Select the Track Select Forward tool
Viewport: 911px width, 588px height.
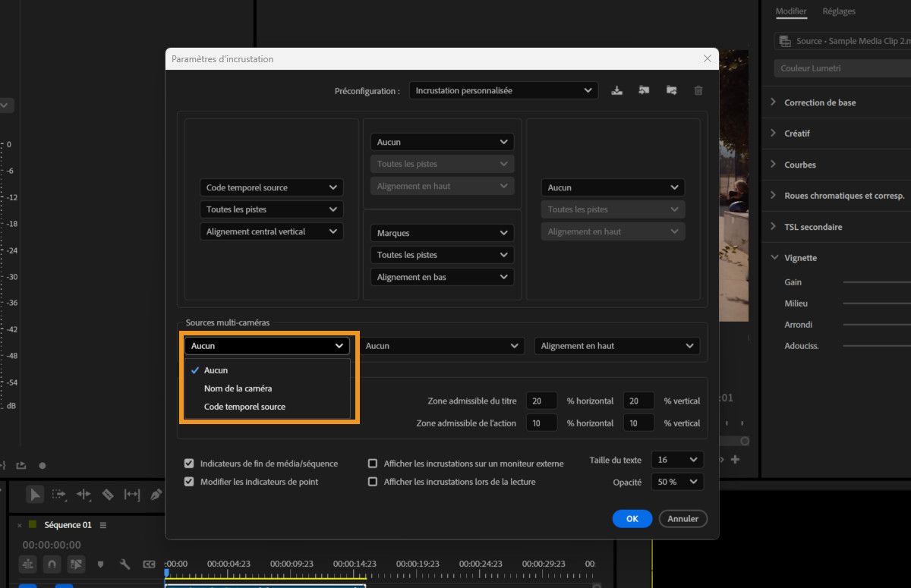(59, 495)
